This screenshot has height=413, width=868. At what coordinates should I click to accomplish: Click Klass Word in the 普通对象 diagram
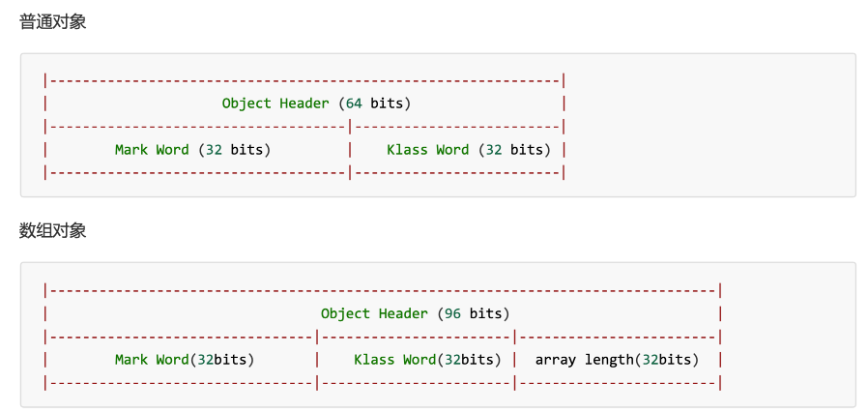tap(427, 150)
